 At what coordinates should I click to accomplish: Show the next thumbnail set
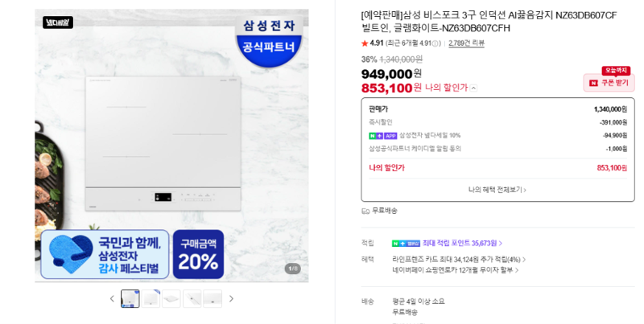[x=231, y=298]
